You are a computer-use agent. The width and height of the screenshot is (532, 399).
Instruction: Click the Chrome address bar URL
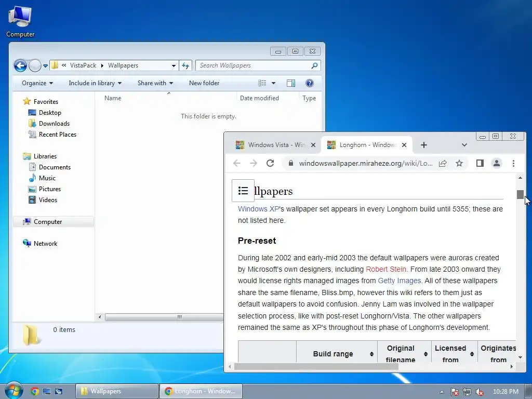click(x=366, y=163)
